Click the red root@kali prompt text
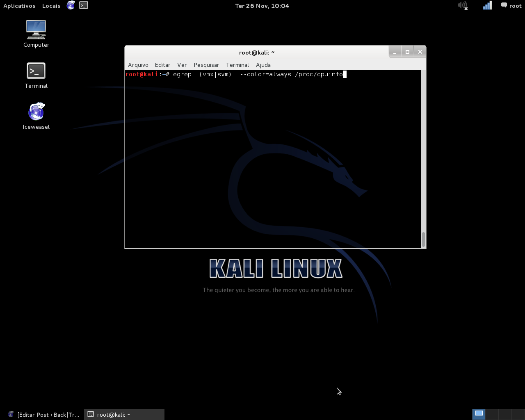The image size is (525, 420). [x=142, y=74]
